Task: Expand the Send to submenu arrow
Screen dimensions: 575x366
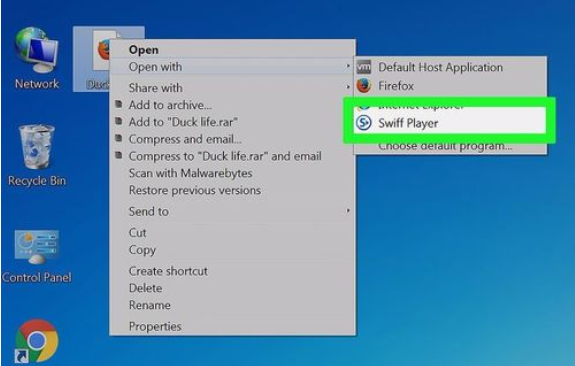Action: tap(347, 211)
